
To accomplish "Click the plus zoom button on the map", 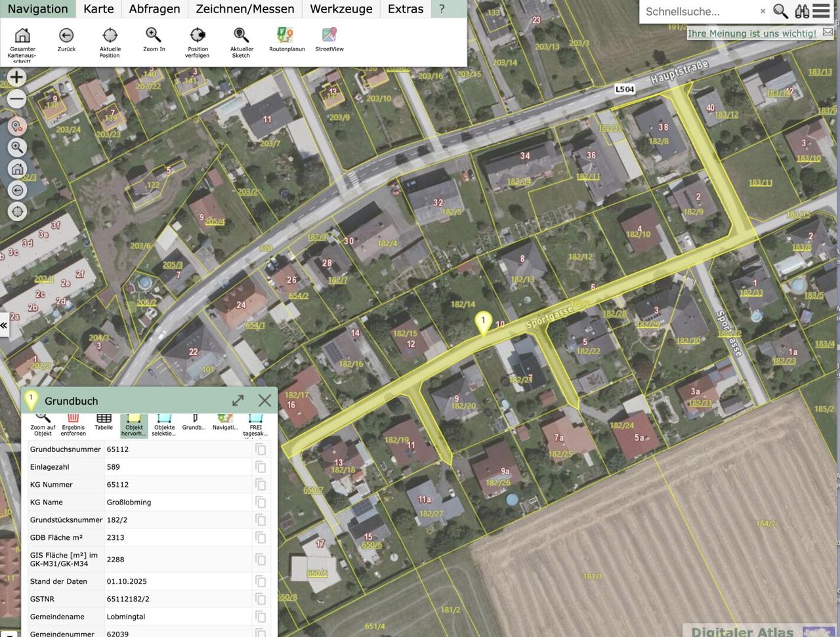I will (16, 77).
